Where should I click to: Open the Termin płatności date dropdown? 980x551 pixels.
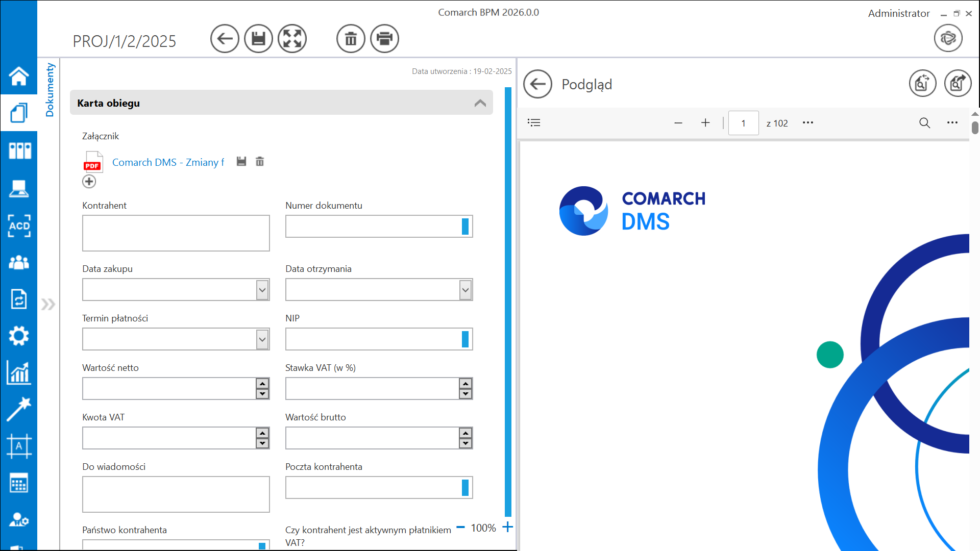click(x=262, y=339)
